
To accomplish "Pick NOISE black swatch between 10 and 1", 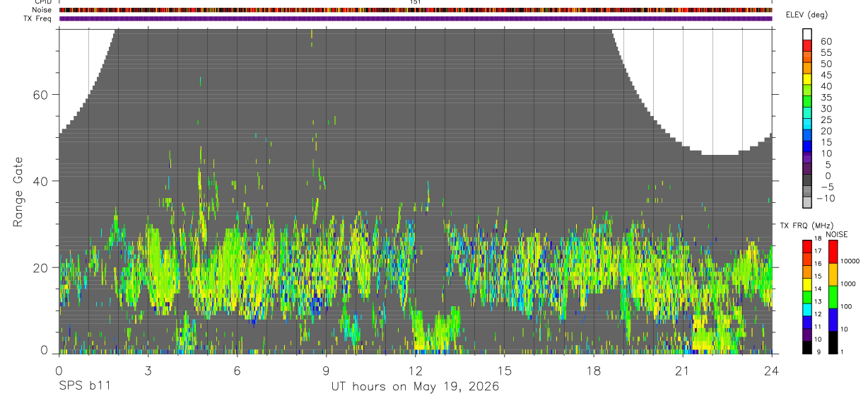I will (833, 342).
